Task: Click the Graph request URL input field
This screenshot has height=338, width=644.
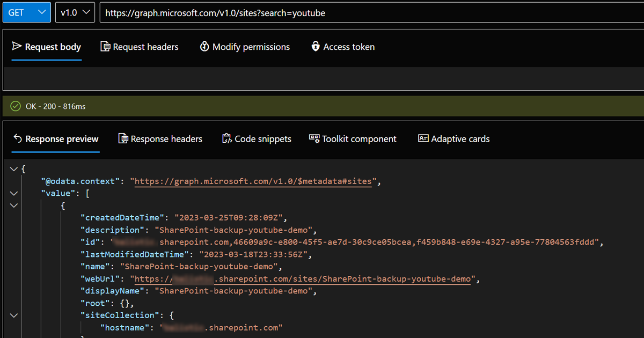Action: tap(371, 12)
